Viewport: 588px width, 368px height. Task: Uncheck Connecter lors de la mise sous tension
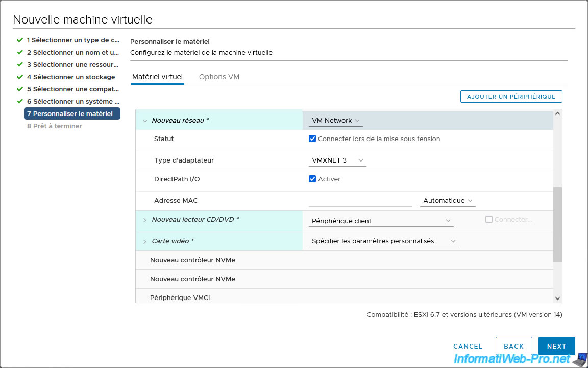tap(312, 139)
